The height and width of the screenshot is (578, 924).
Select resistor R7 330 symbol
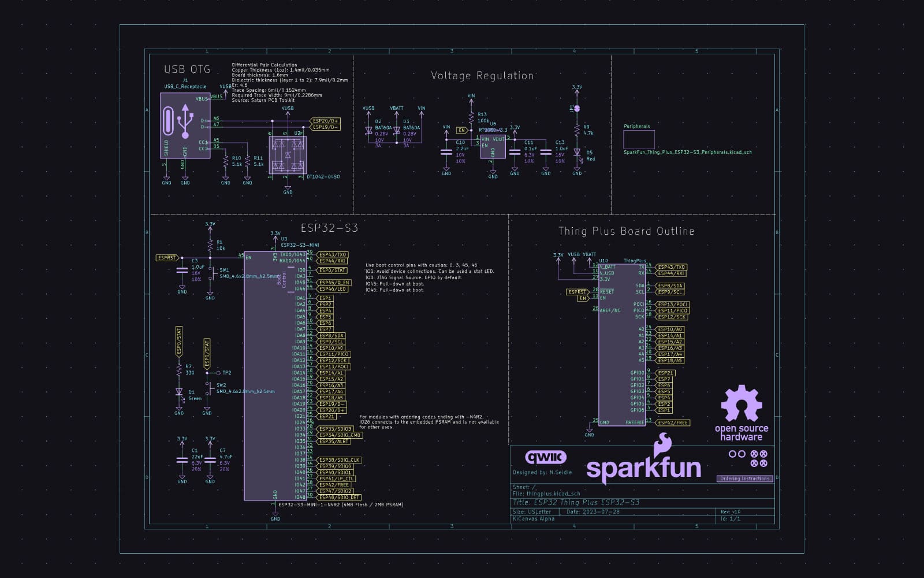pos(179,370)
